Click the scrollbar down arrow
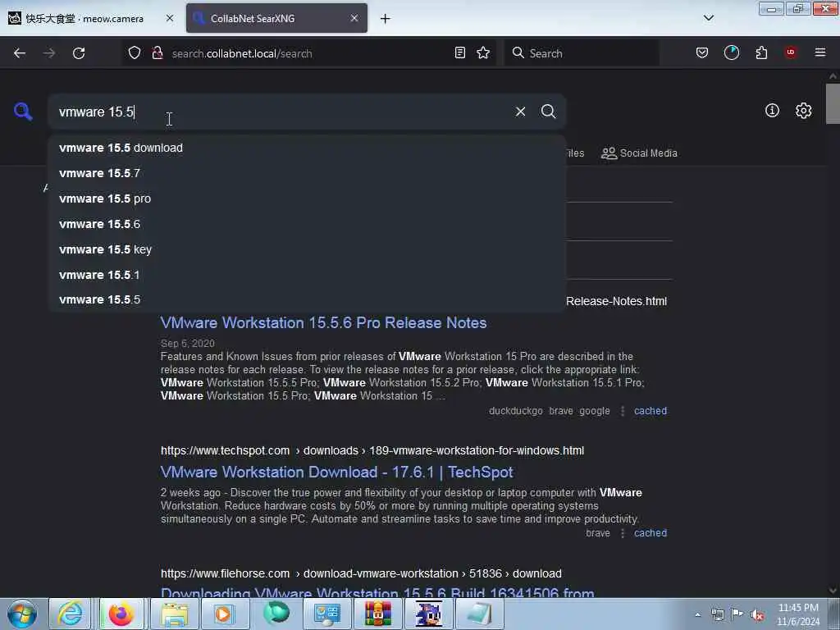The width and height of the screenshot is (840, 630). tap(833, 591)
